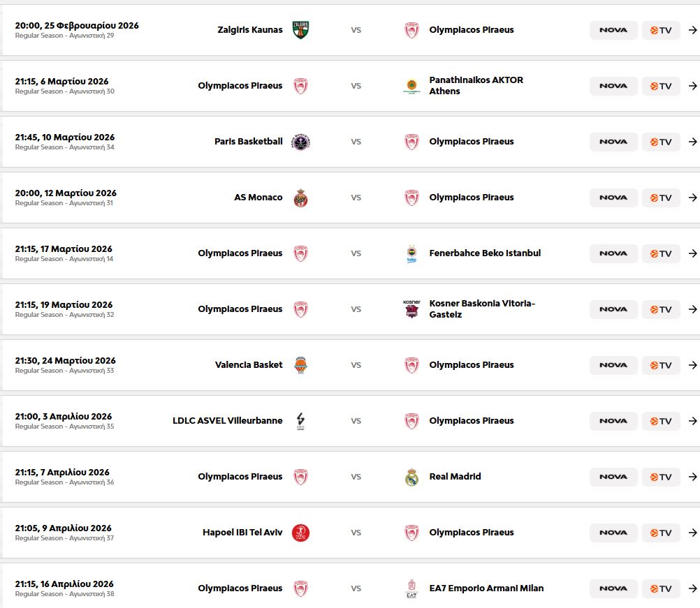The height and width of the screenshot is (608, 700).
Task: Click the Panathinaikos AKTOR Athens logo
Action: click(x=411, y=86)
